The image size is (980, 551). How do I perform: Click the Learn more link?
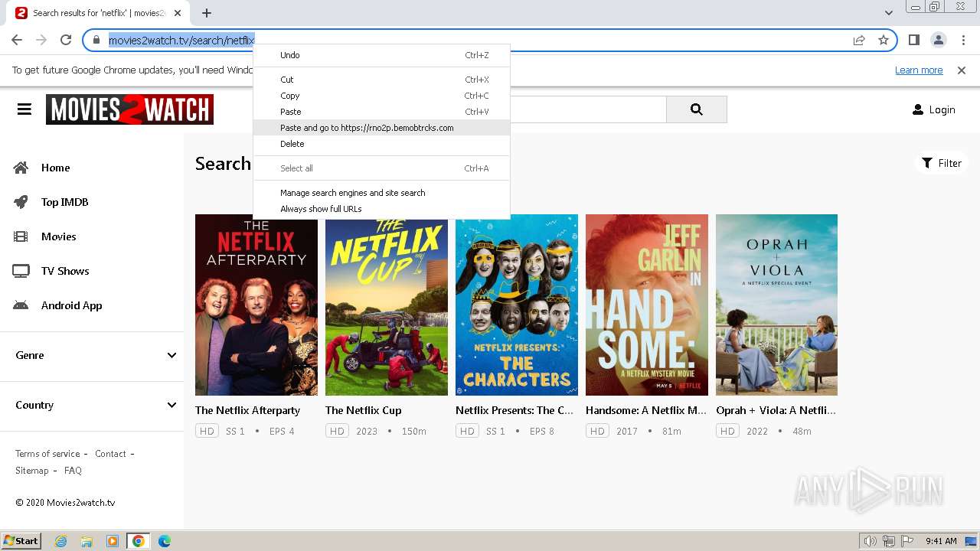(x=919, y=70)
